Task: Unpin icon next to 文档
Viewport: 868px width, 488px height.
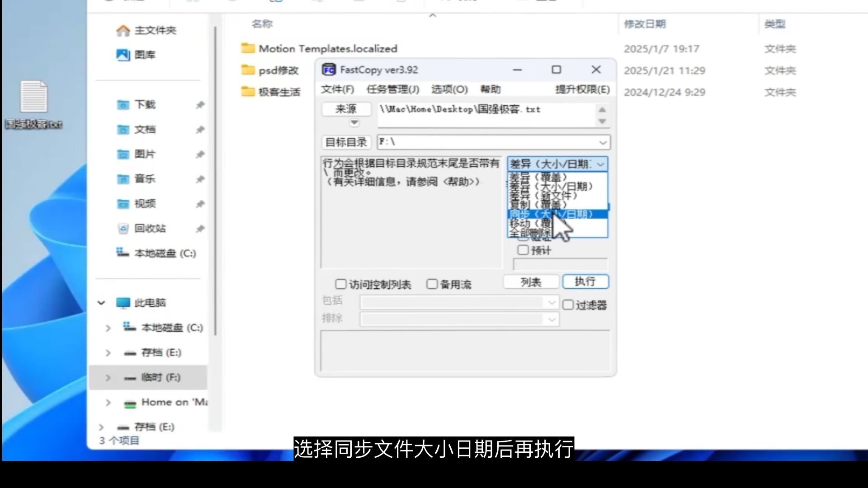Action: tap(200, 130)
